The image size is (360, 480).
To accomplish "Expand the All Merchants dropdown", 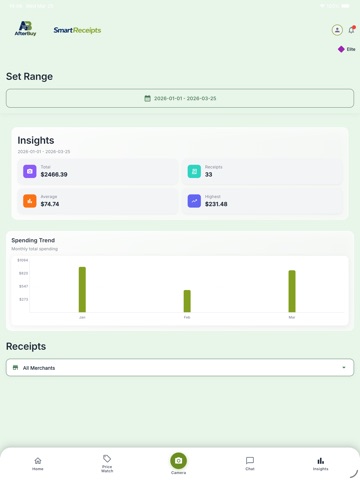I will [180, 368].
